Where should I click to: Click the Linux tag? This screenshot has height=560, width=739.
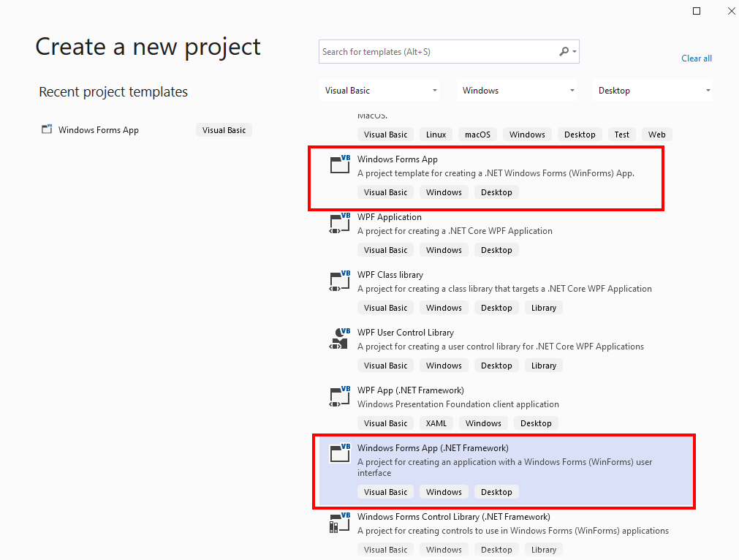click(436, 135)
